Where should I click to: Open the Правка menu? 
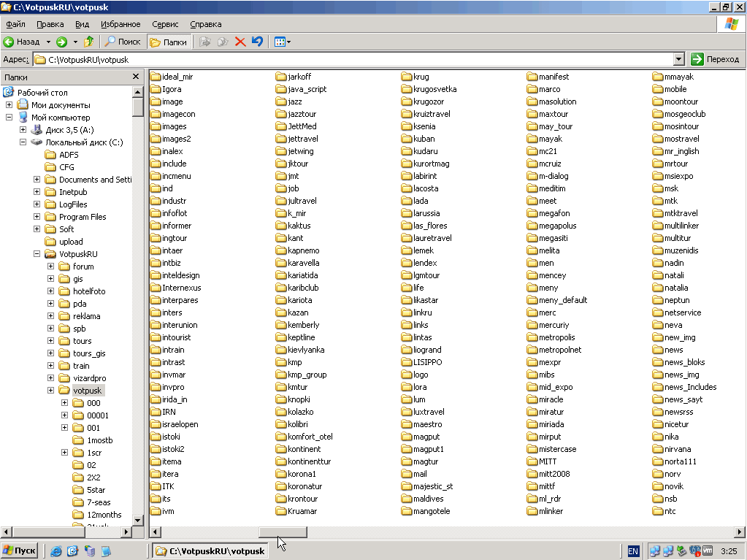(x=50, y=24)
